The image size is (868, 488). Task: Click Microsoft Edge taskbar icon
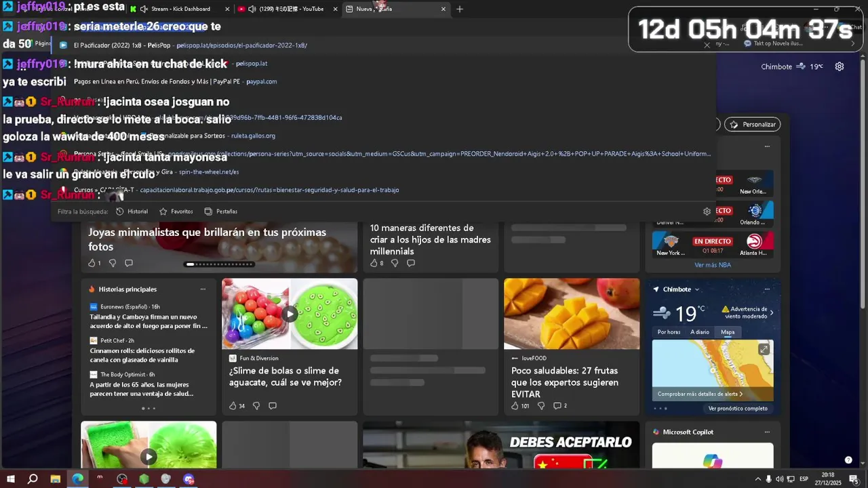77,479
